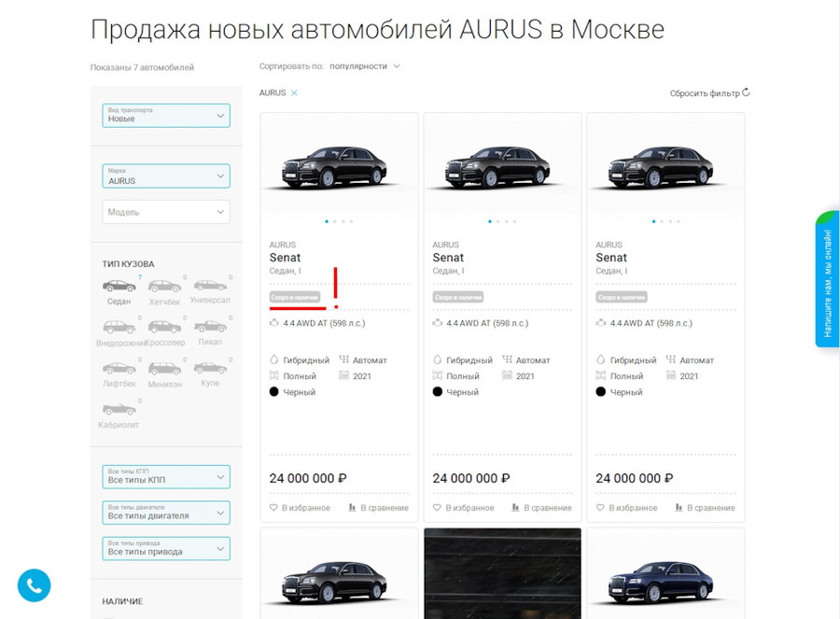The image size is (840, 619).
Task: Select the Седан body type icon
Action: [x=119, y=286]
